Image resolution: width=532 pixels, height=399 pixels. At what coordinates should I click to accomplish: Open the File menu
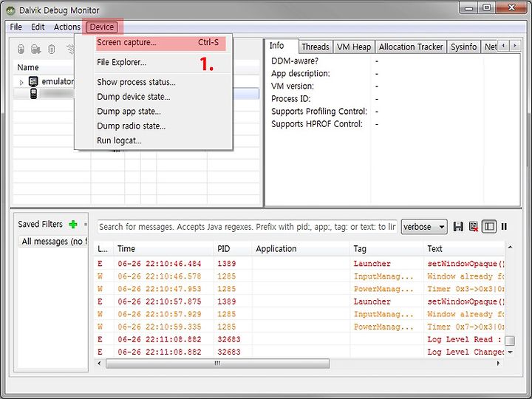(16, 27)
